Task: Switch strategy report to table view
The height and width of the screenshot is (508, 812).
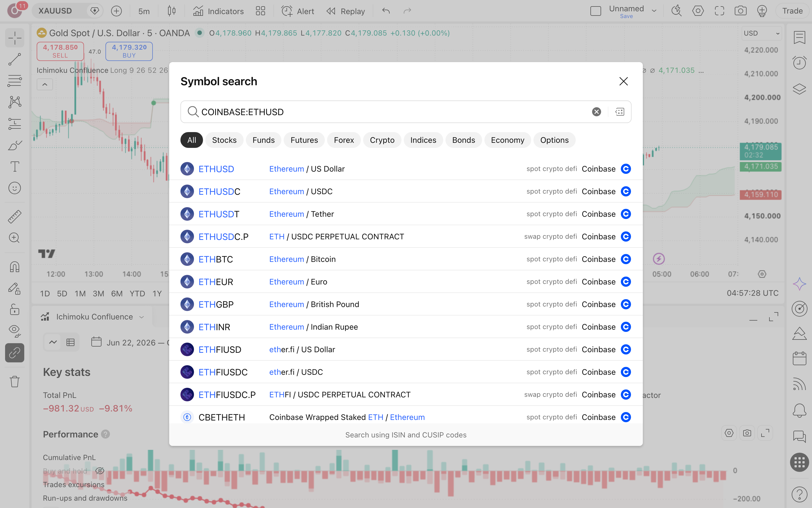Action: click(70, 342)
